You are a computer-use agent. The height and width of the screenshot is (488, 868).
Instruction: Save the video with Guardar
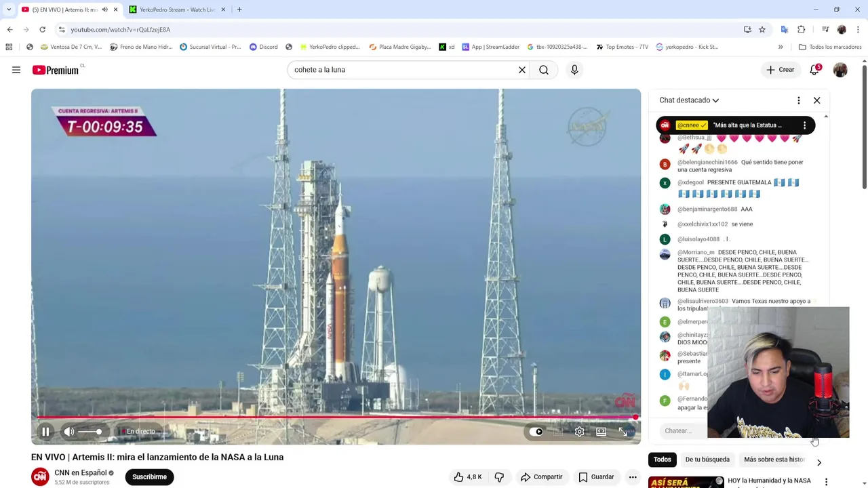point(596,477)
